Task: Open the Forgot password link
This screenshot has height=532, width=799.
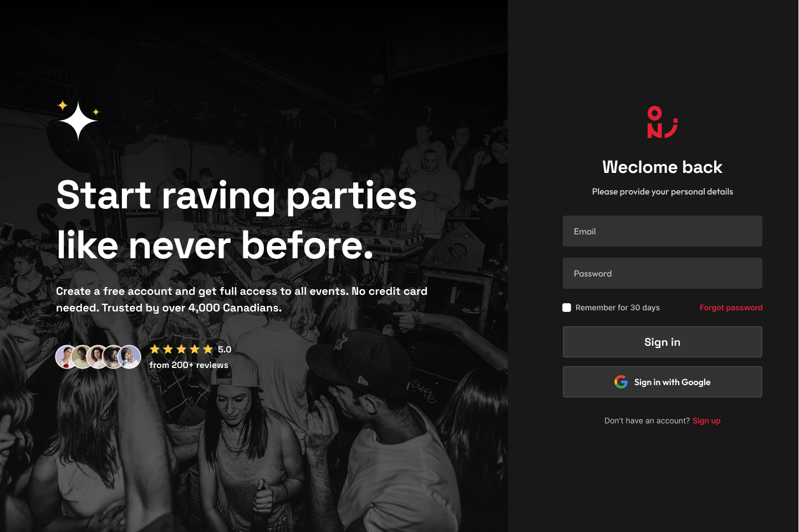Action: point(731,308)
